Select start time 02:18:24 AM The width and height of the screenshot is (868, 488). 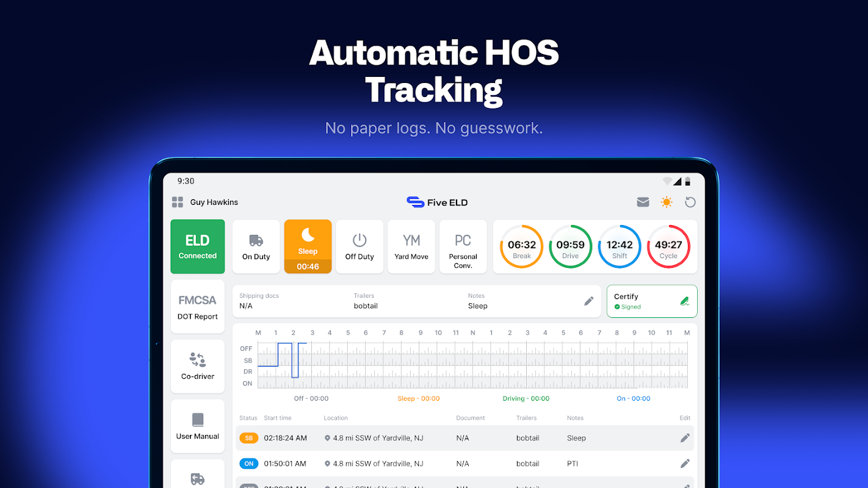point(285,438)
